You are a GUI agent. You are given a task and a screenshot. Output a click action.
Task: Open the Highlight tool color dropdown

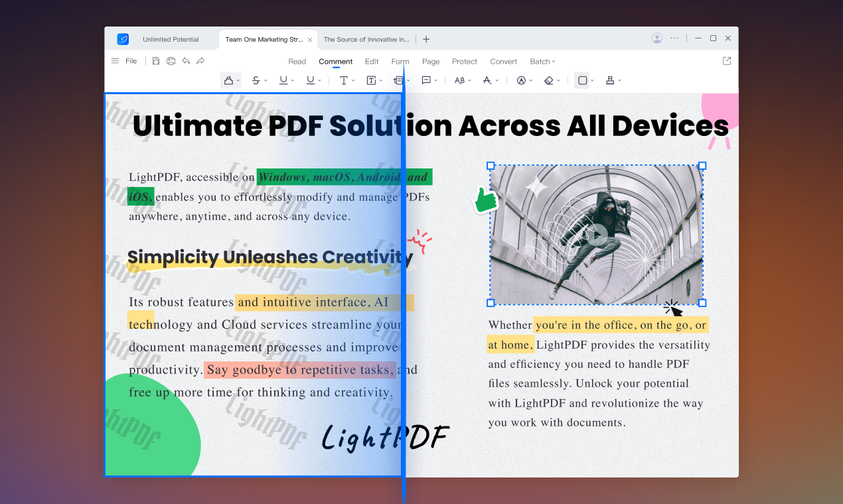coord(238,80)
